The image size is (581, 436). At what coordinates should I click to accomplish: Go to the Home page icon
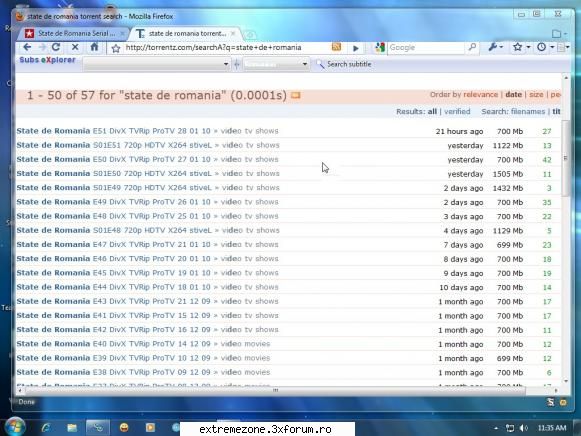point(94,47)
